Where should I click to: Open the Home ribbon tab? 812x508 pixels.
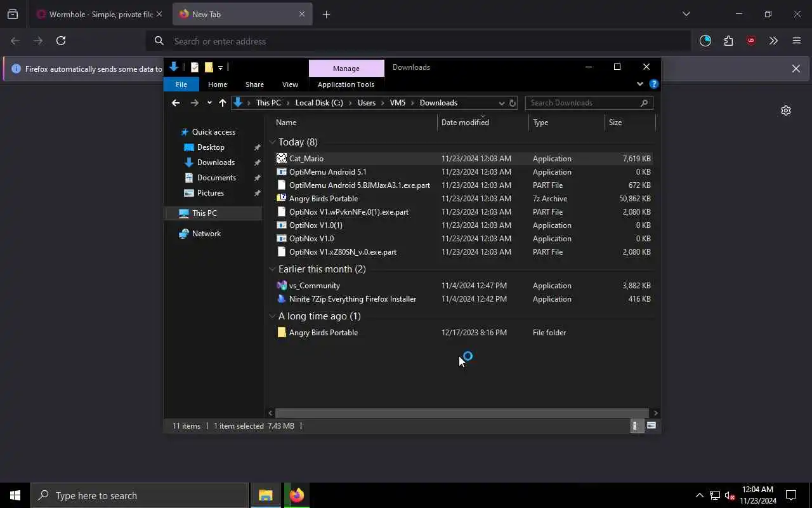pos(218,84)
